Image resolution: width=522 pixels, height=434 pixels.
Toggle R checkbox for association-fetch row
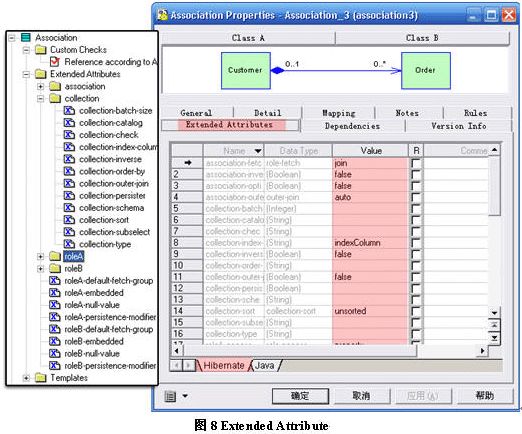pos(416,163)
